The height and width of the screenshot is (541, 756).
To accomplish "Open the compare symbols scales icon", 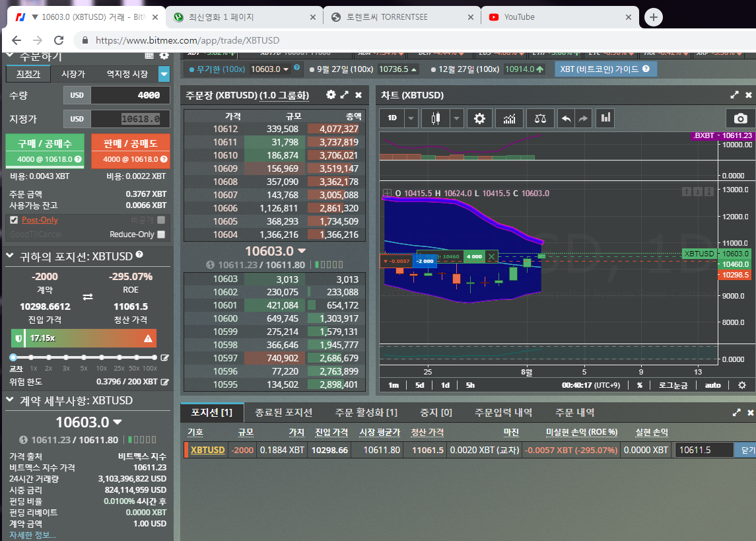I will [x=540, y=118].
